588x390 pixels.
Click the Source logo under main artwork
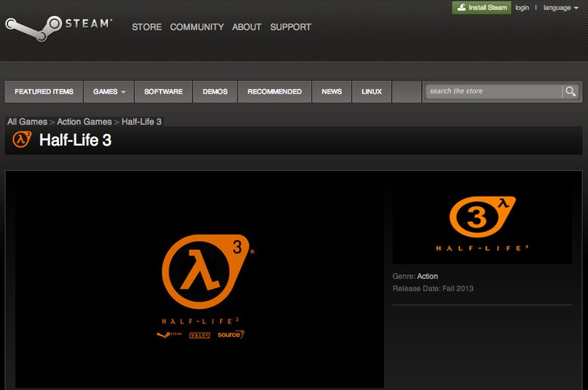click(x=231, y=335)
